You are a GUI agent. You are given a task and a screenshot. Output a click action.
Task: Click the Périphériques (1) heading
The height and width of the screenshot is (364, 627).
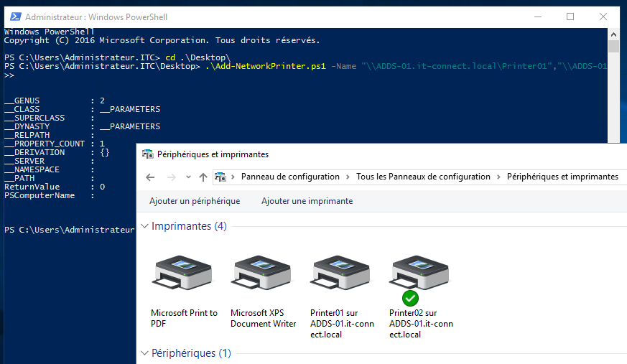(191, 353)
